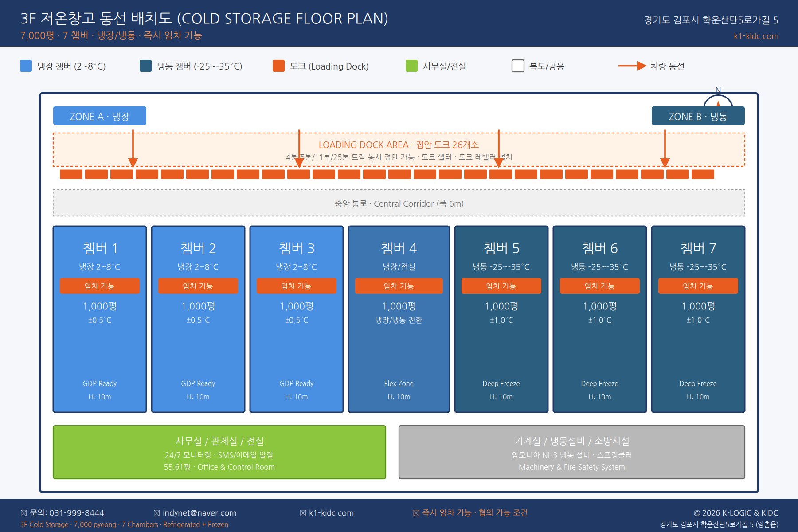
Task: Click Deep Freeze text in 챔버 5
Action: [501, 383]
